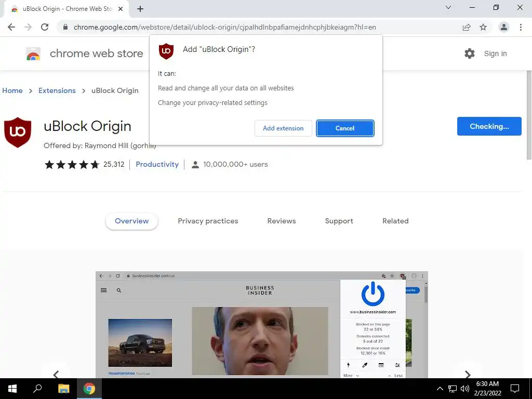The image size is (532, 399).
Task: Open a new browser tab
Action: 140,9
